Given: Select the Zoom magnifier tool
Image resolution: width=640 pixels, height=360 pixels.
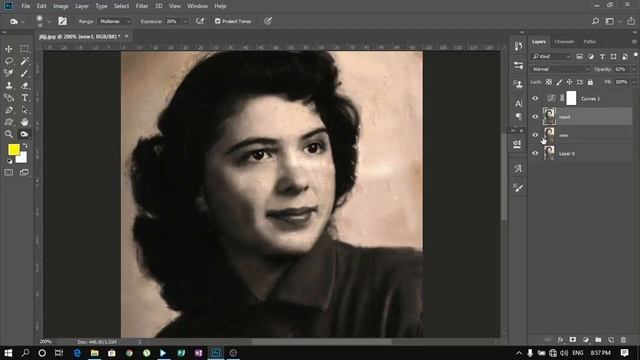Looking at the screenshot, I should [9, 134].
